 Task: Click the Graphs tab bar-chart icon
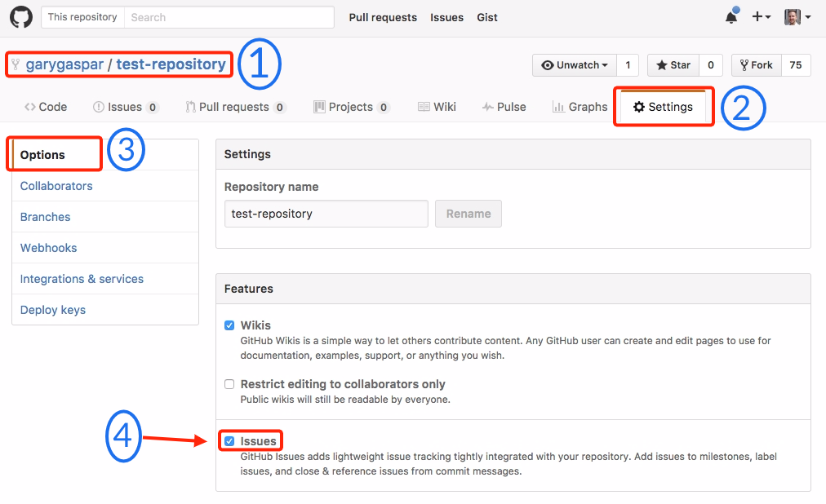(558, 107)
